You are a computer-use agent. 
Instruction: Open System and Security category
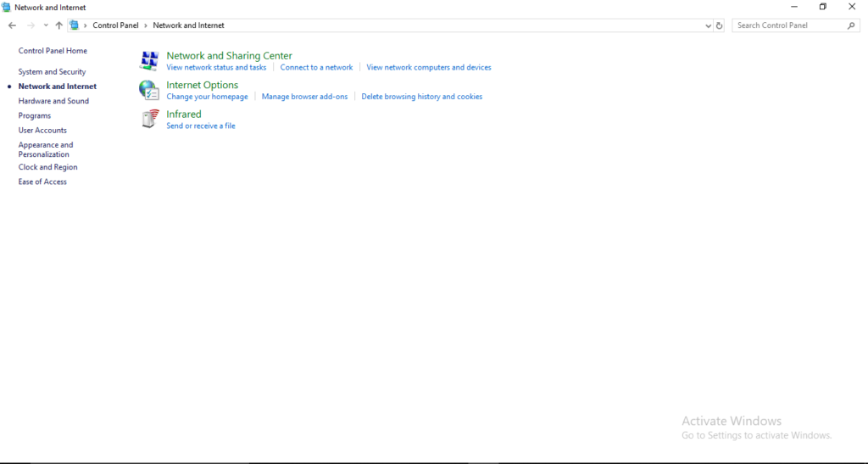coord(52,72)
